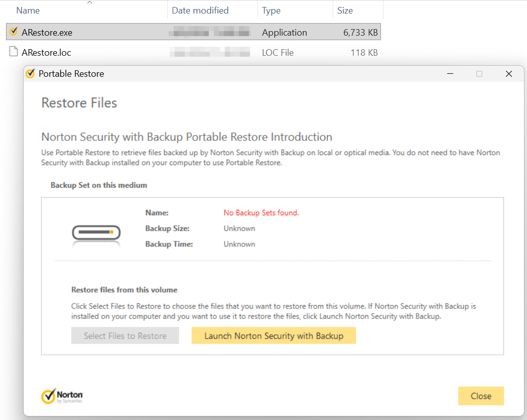The height and width of the screenshot is (420, 527).
Task: Close the window using the title bar X
Action: coord(508,74)
